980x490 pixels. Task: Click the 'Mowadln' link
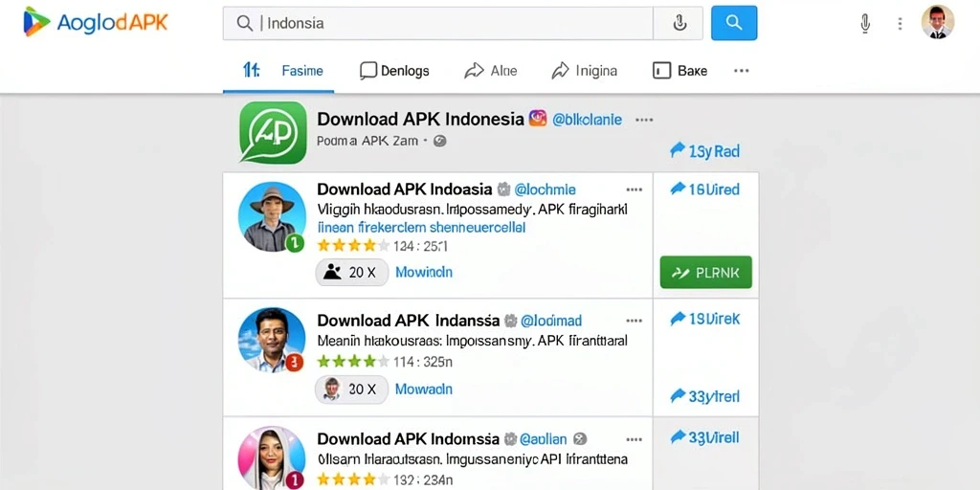pyautogui.click(x=424, y=390)
